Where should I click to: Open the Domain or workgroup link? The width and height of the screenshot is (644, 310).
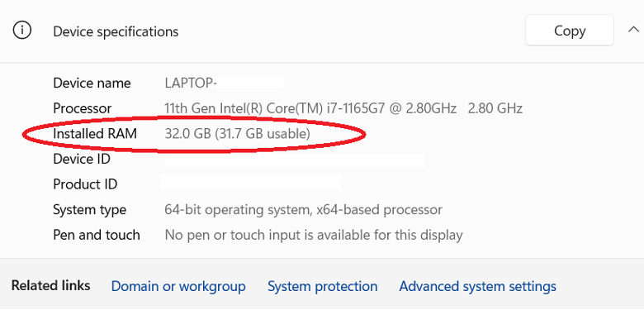[x=178, y=286]
